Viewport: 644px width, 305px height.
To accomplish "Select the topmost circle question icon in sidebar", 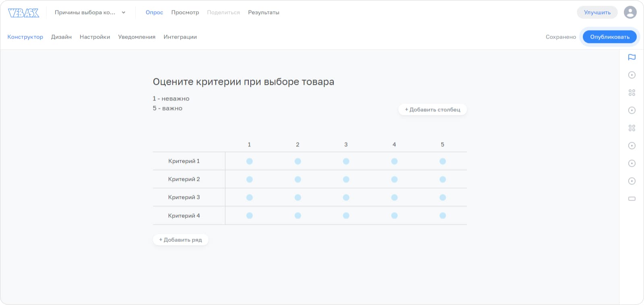I will [632, 75].
